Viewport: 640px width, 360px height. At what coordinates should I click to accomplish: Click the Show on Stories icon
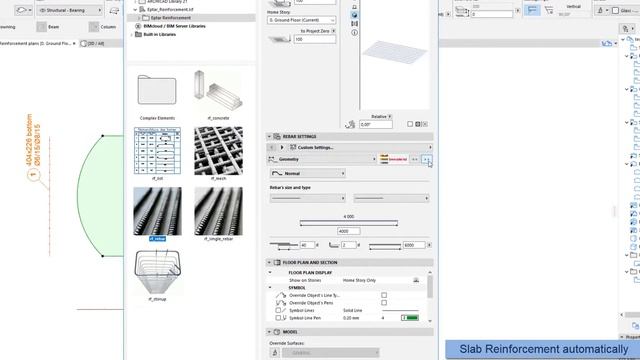(x=416, y=280)
